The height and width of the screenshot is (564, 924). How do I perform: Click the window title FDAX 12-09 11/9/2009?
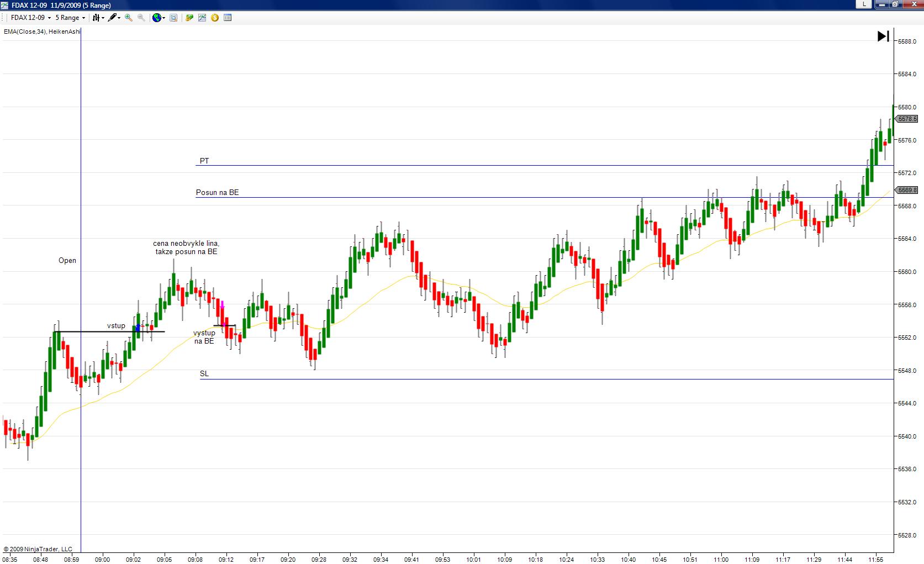coord(61,5)
